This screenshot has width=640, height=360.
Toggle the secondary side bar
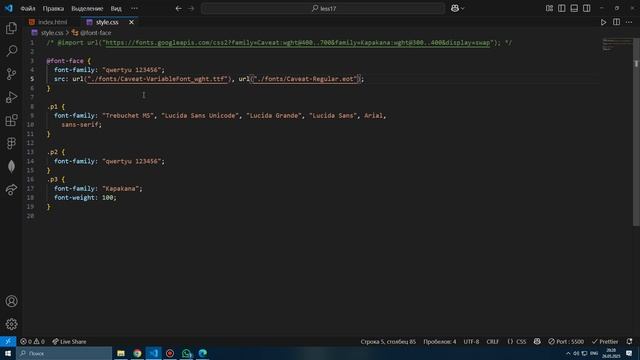tap(587, 8)
